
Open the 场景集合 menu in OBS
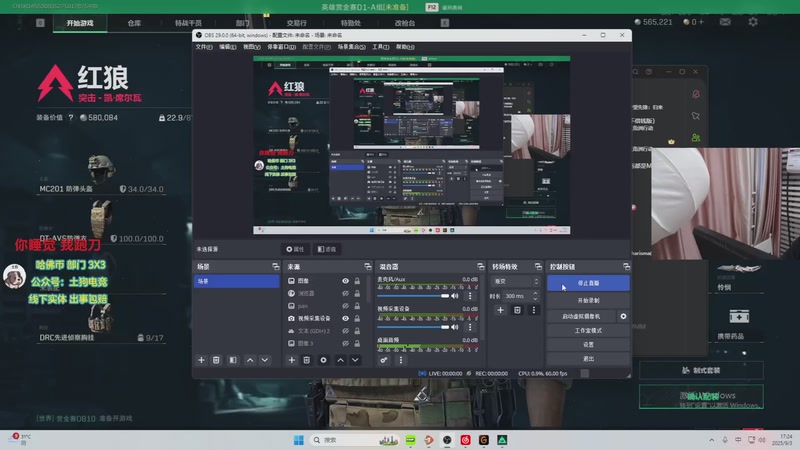tap(352, 47)
